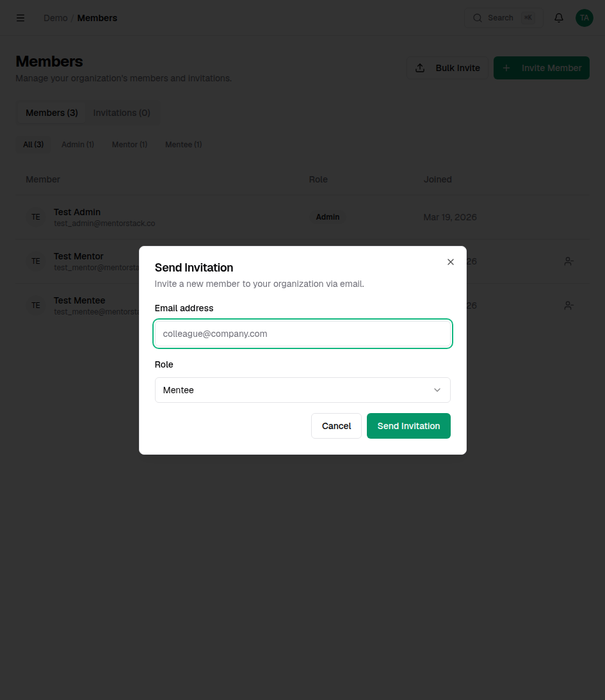Viewport: 605px width, 700px height.
Task: Click the search magnifier icon
Action: click(x=478, y=17)
